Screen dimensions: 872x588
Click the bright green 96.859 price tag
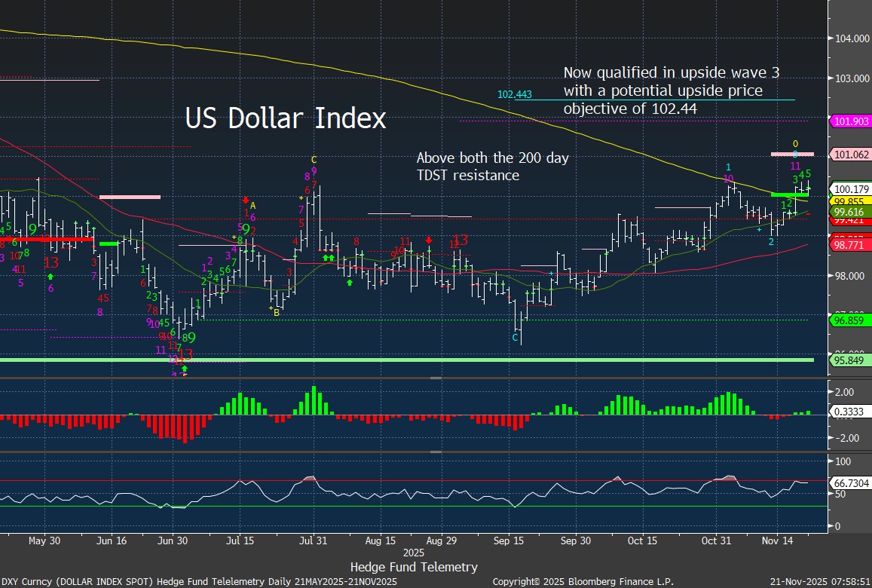(850, 320)
